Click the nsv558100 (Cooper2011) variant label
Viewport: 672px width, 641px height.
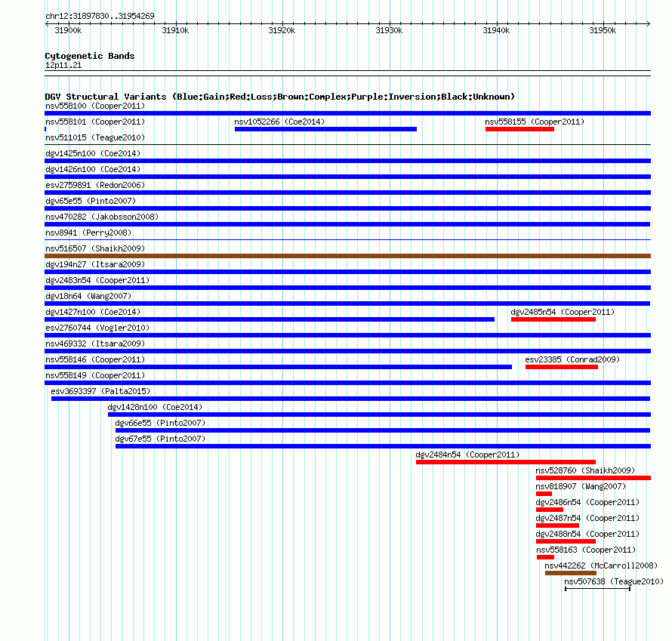pyautogui.click(x=95, y=106)
